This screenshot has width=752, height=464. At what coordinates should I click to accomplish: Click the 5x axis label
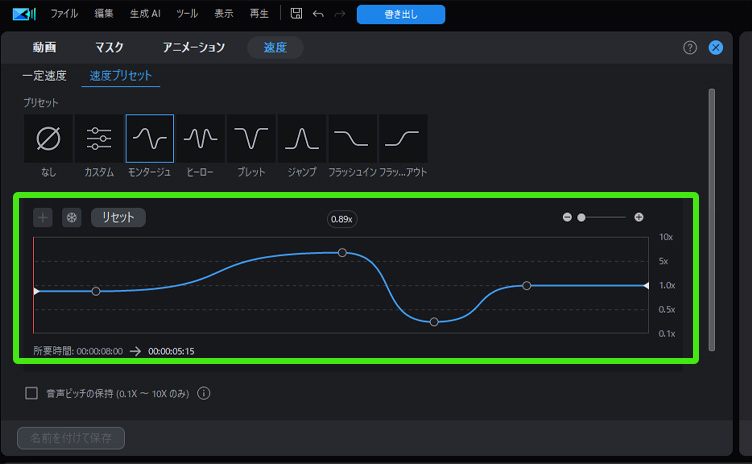[x=663, y=261]
